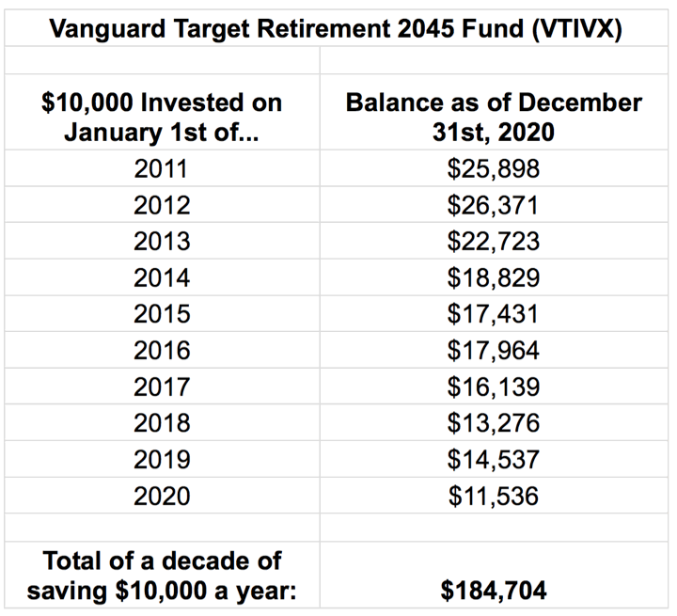The width and height of the screenshot is (677, 616).
Task: Click the 2011 year cell
Action: 162,169
